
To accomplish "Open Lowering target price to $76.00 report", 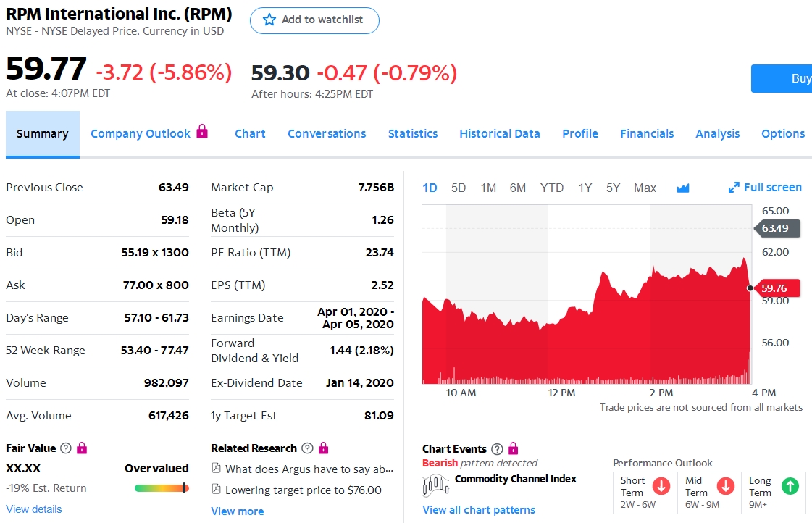I will pyautogui.click(x=304, y=490).
